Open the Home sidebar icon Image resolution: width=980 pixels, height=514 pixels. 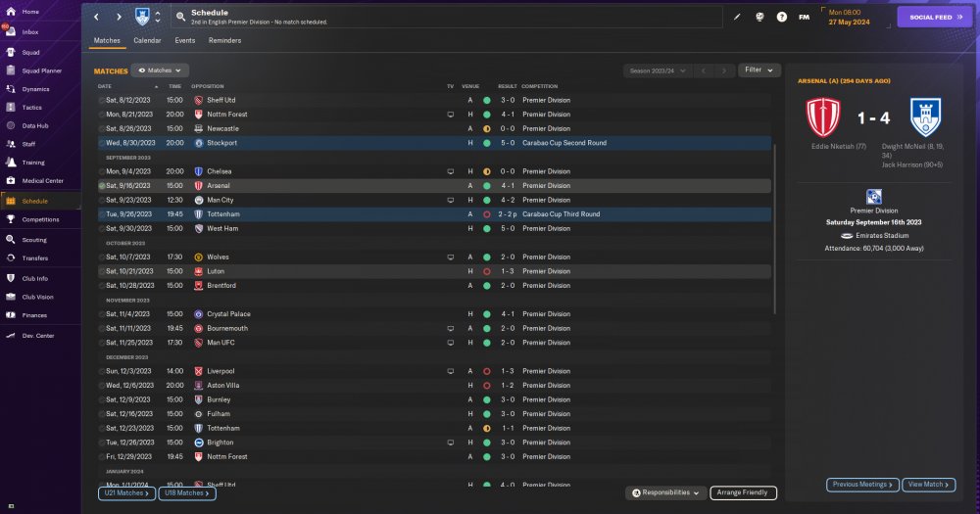11,11
